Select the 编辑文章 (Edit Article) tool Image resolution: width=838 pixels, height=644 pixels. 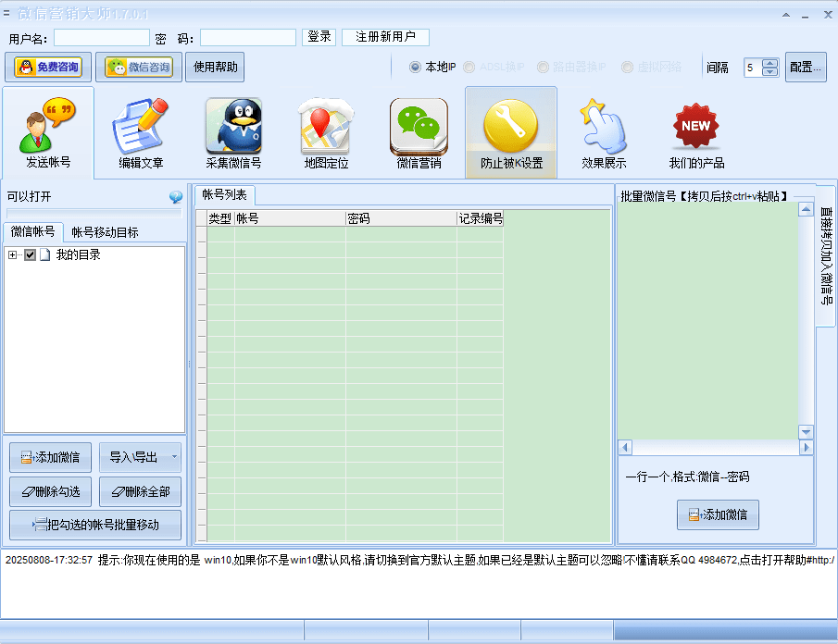140,130
